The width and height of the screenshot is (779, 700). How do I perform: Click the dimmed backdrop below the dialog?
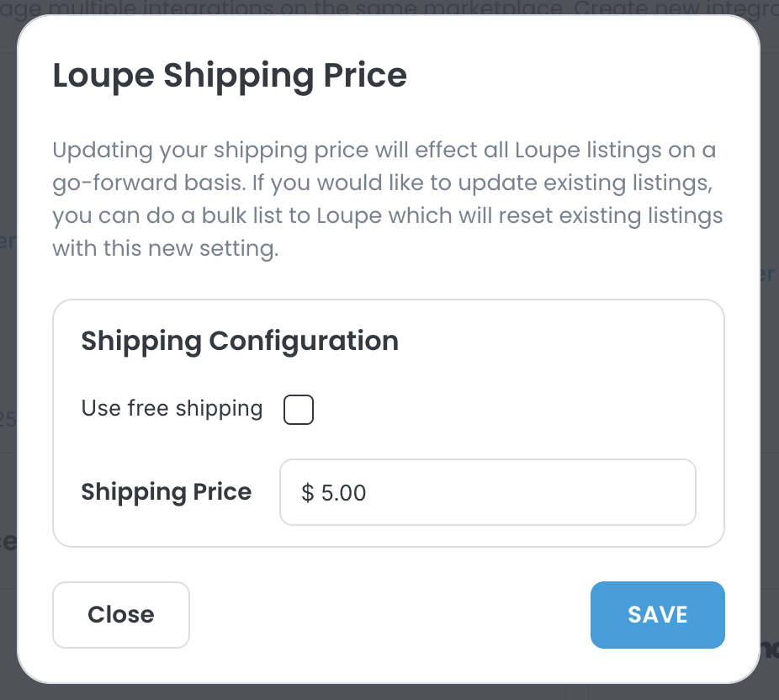pos(387,692)
